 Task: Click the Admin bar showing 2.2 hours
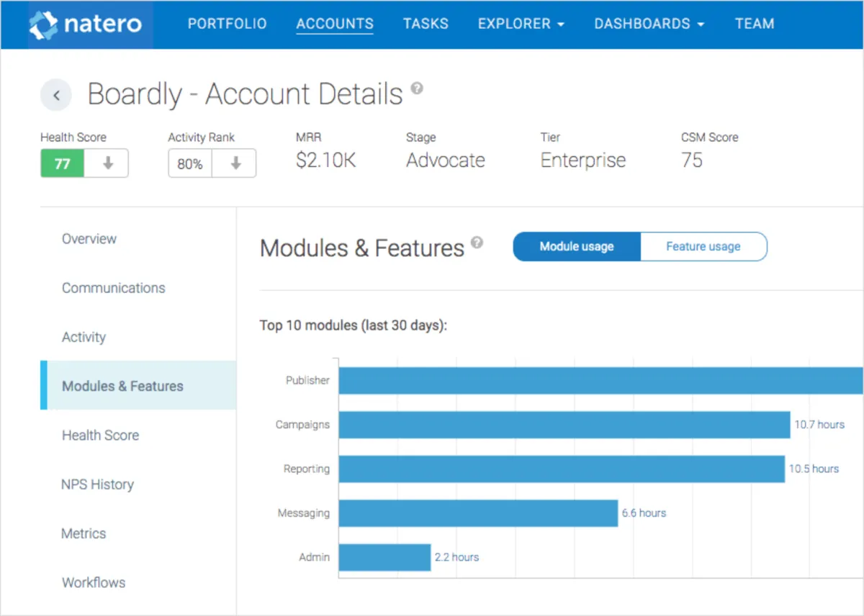[x=384, y=557]
